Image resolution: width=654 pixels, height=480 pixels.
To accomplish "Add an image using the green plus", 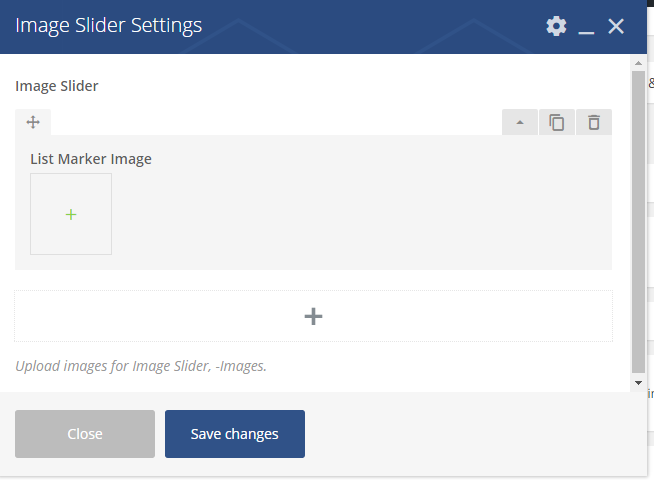I will pyautogui.click(x=71, y=214).
